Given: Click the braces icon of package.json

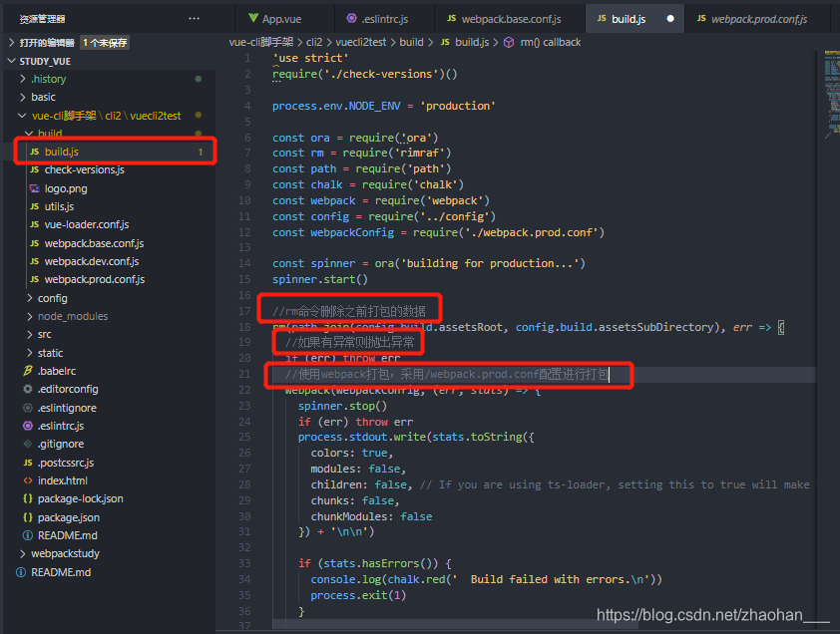Looking at the screenshot, I should [28, 517].
